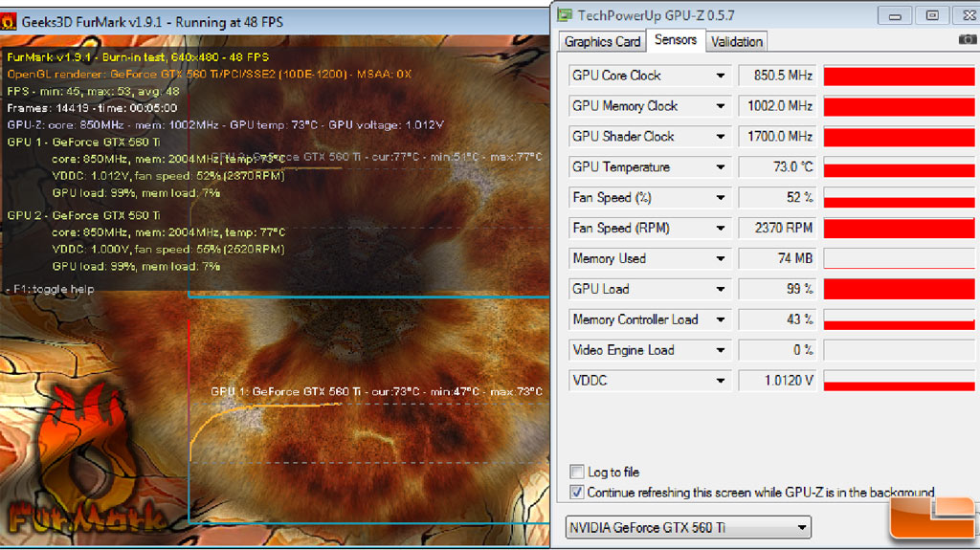This screenshot has height=550, width=980.
Task: Click FurMark FPS min max avg line
Action: 93,91
